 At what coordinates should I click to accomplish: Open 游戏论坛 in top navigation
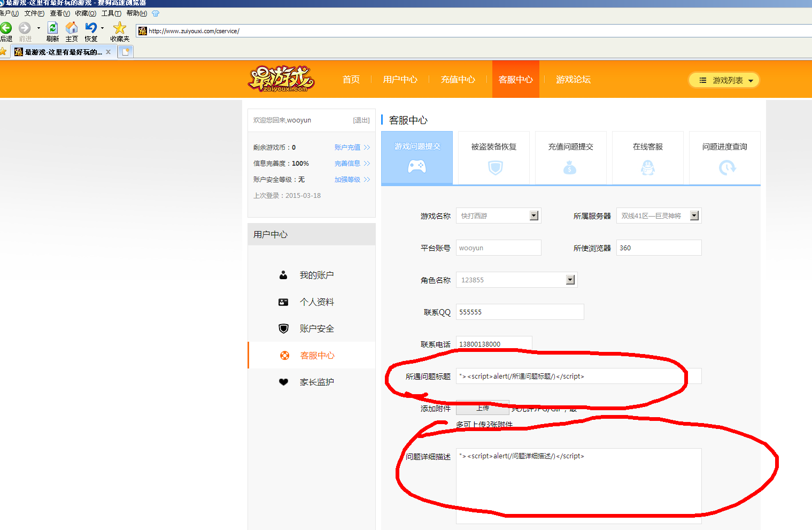tap(574, 79)
